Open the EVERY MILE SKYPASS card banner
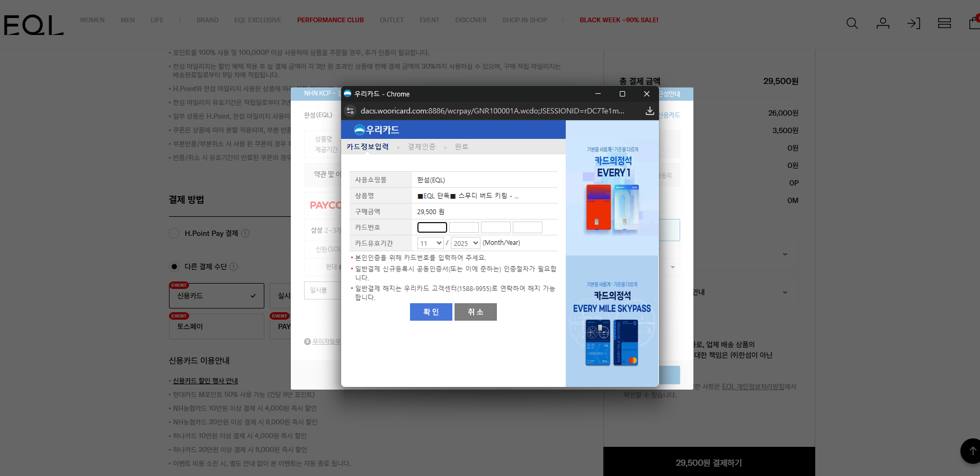The image size is (980, 476). click(612, 321)
